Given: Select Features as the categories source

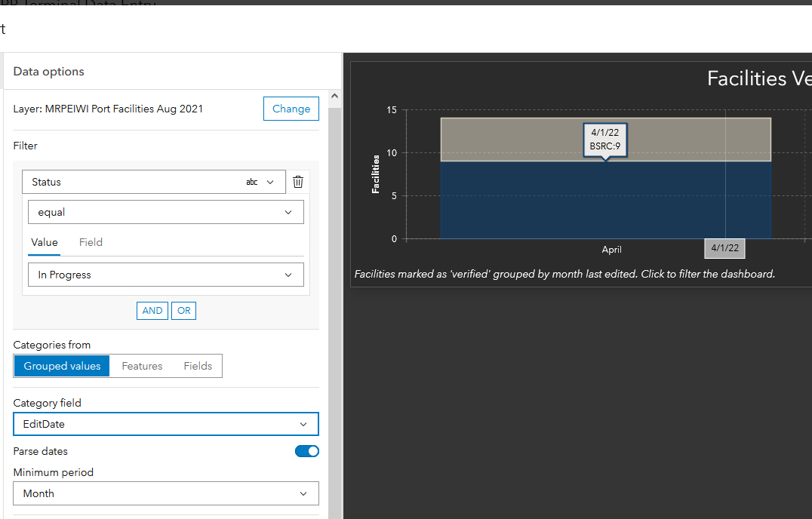Looking at the screenshot, I should [x=141, y=366].
